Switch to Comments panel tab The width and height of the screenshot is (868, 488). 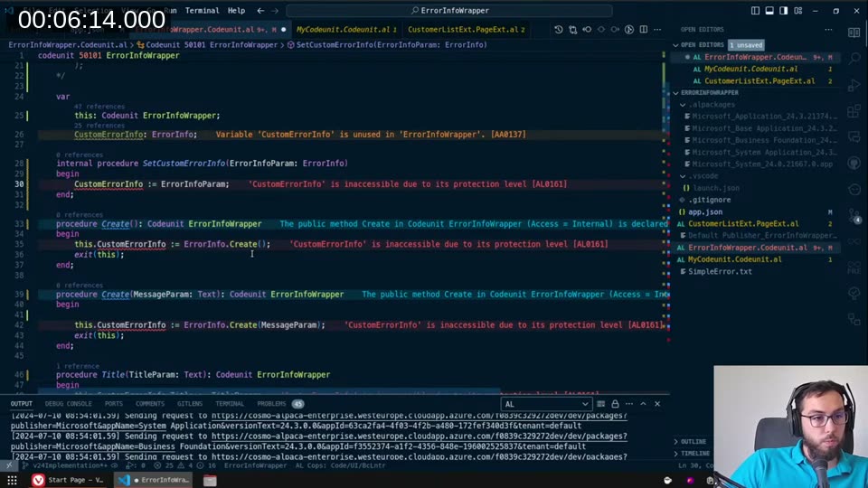pos(150,404)
